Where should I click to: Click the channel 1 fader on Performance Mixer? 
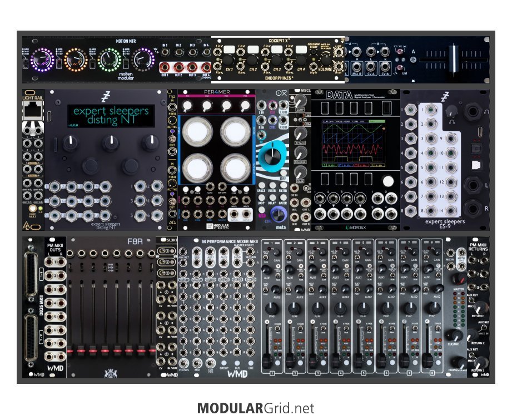tap(267, 362)
